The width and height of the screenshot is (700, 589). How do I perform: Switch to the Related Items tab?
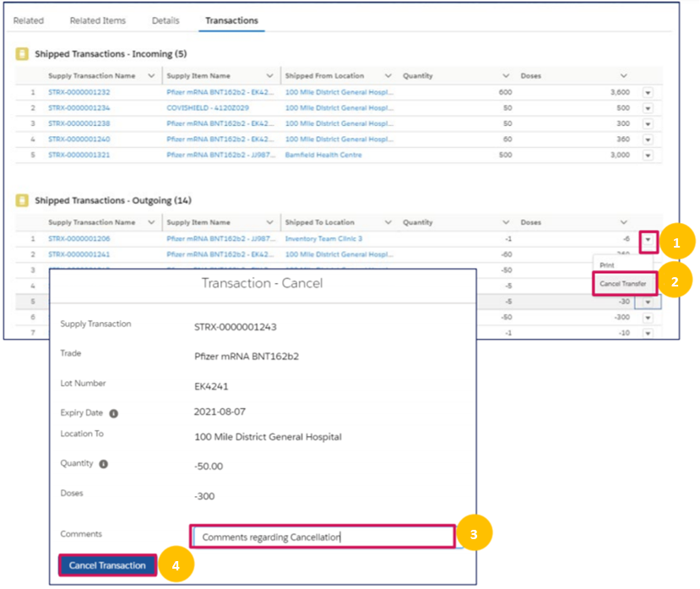tap(98, 20)
